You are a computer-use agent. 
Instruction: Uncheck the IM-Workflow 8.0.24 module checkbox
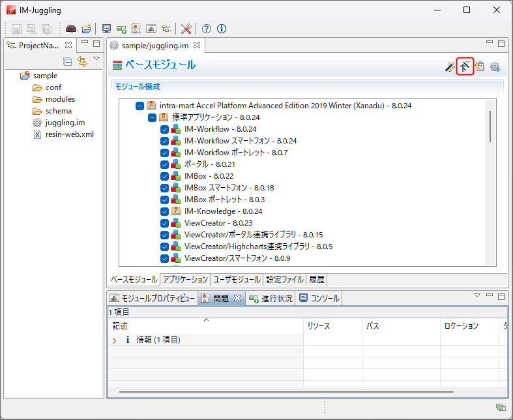(x=164, y=130)
